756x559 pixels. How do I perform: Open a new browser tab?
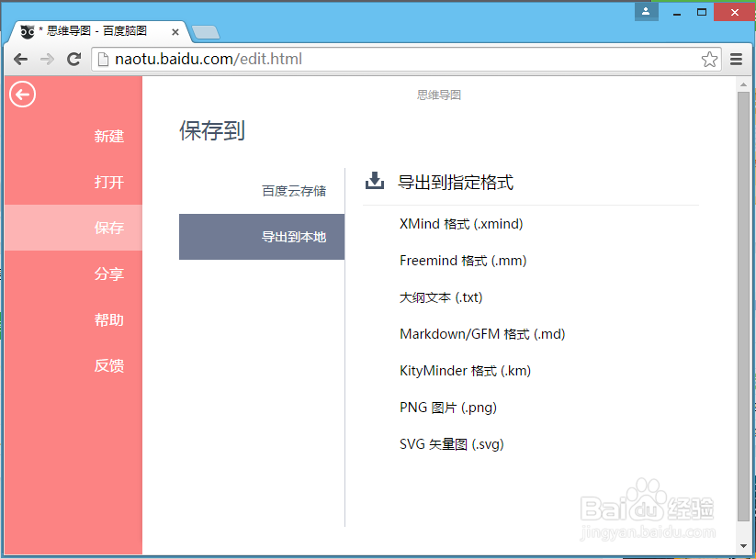coord(206,32)
